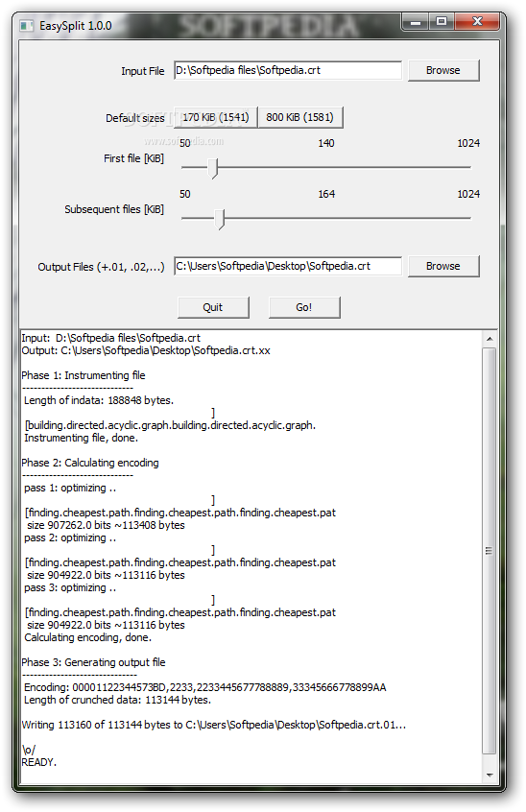Image resolution: width=526 pixels, height=812 pixels.
Task: Click the First file [KiB] slider handle
Action: (213, 169)
